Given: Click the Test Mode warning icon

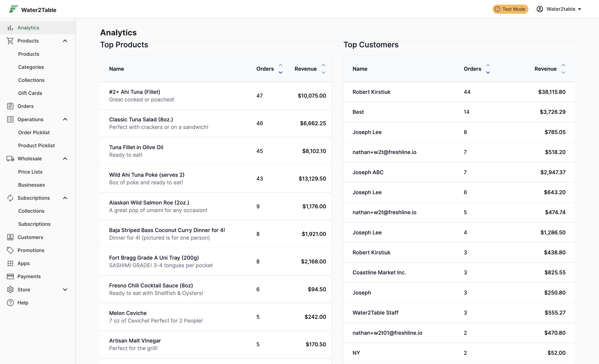Looking at the screenshot, I should [497, 9].
